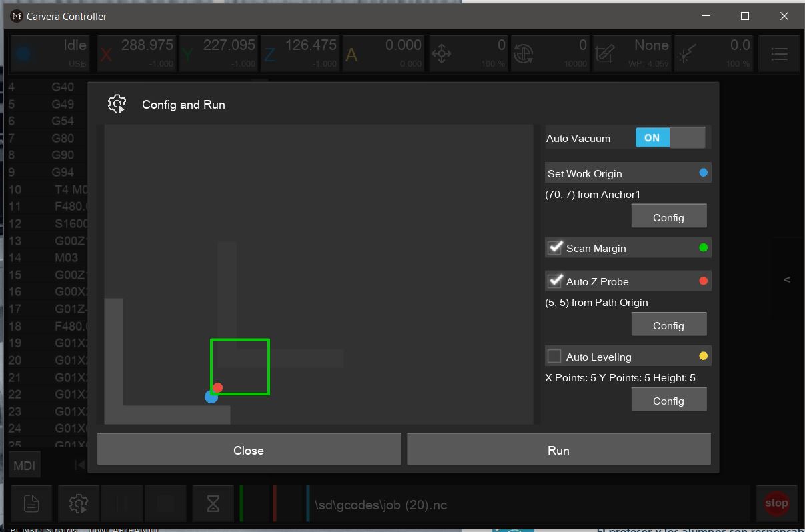
Task: Click the emergency stop button
Action: pyautogui.click(x=776, y=503)
